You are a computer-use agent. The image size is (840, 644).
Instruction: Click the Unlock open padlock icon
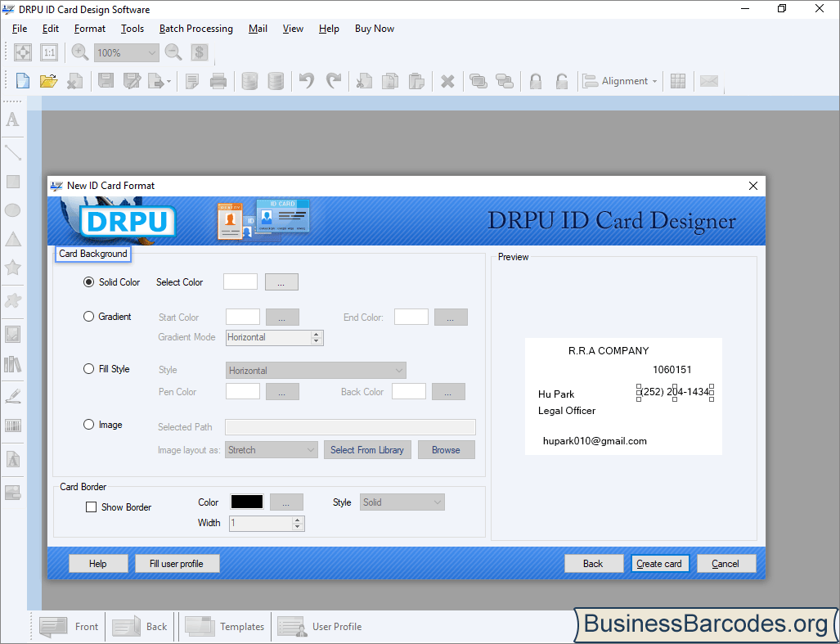click(561, 81)
